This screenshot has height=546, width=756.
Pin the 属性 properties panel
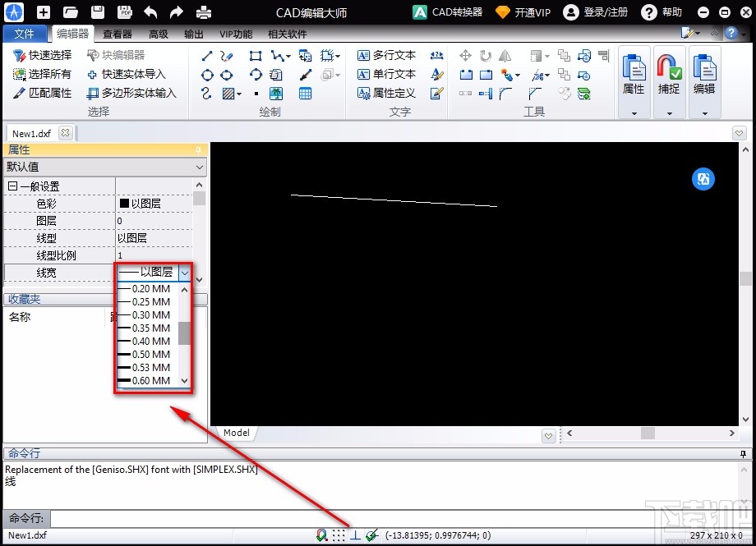coord(198,150)
